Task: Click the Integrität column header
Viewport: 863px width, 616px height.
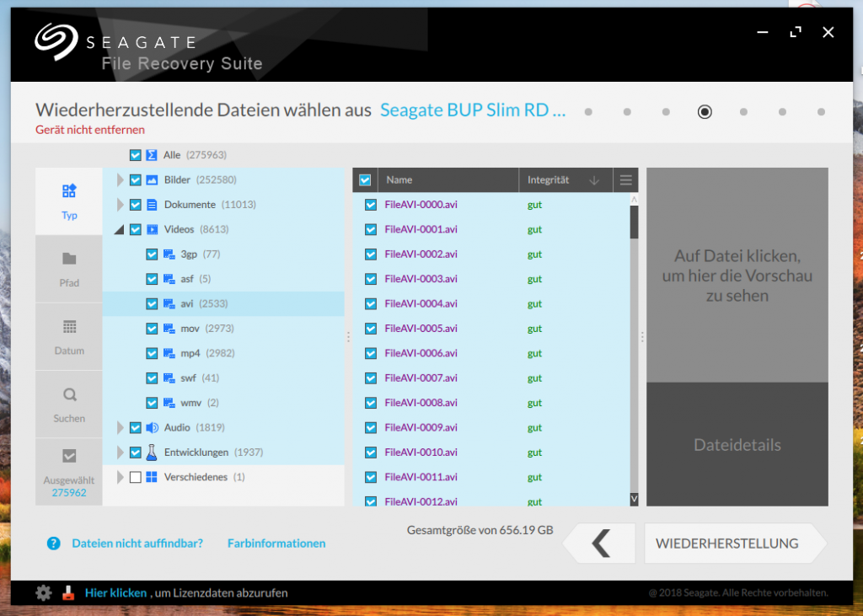Action: pos(566,180)
